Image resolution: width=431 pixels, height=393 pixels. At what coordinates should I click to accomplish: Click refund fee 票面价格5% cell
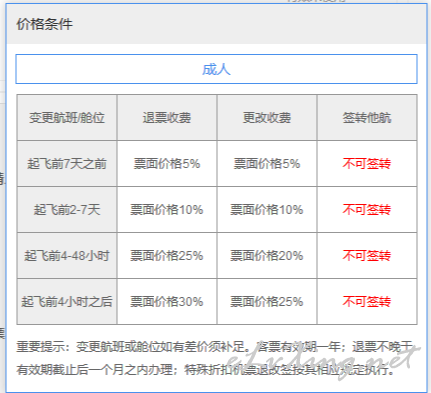167,164
